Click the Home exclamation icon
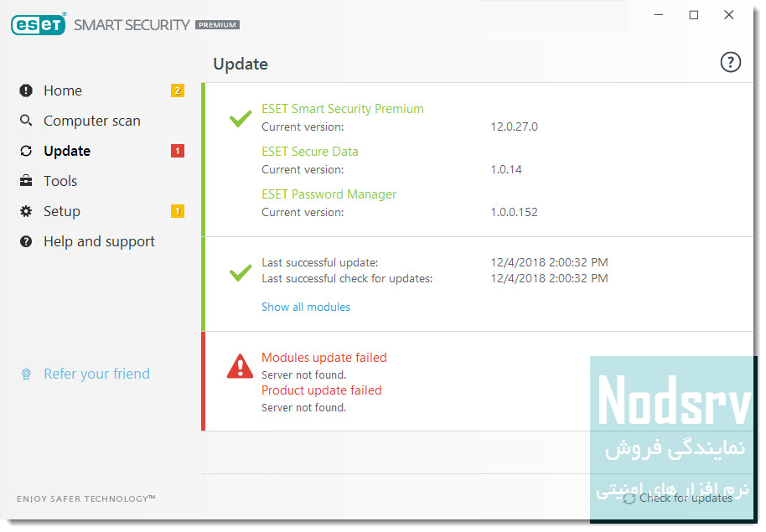Viewport: 766px width, 532px height. pos(25,90)
